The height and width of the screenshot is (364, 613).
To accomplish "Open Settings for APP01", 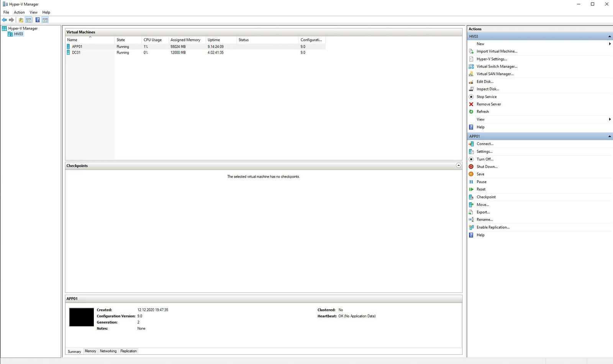I will (485, 152).
